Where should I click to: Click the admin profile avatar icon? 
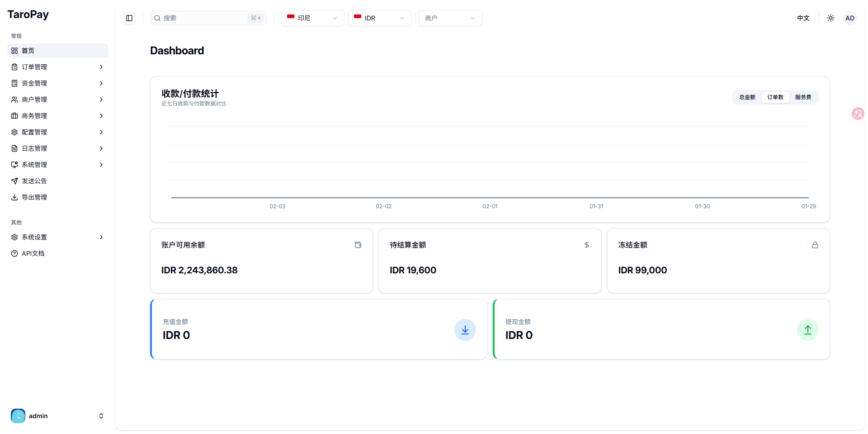18,416
